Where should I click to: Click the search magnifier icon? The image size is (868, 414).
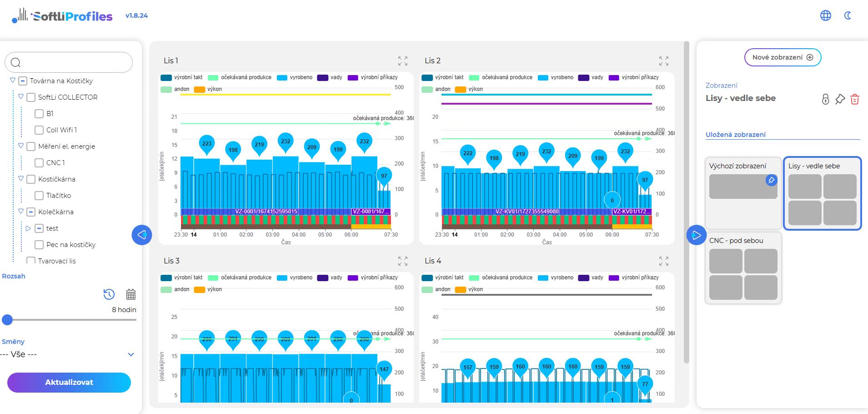point(16,62)
